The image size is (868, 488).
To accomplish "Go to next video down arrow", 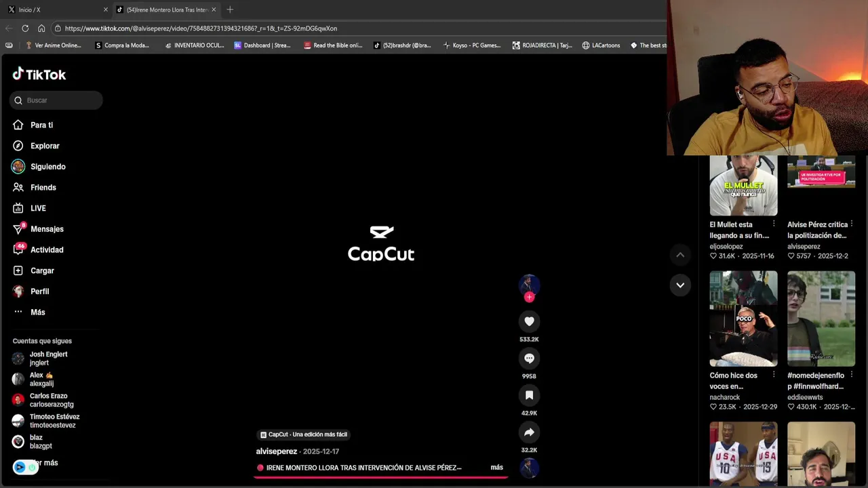I will (x=680, y=285).
